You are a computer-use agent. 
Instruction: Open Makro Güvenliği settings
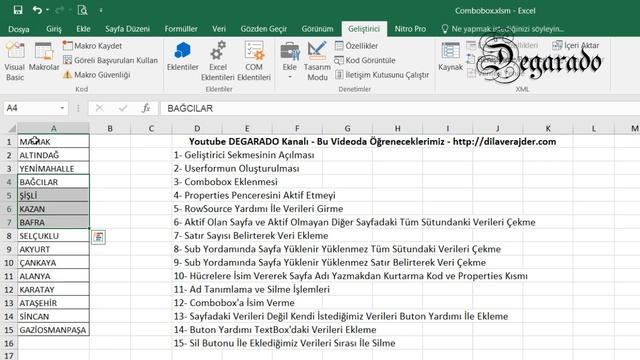click(x=96, y=75)
